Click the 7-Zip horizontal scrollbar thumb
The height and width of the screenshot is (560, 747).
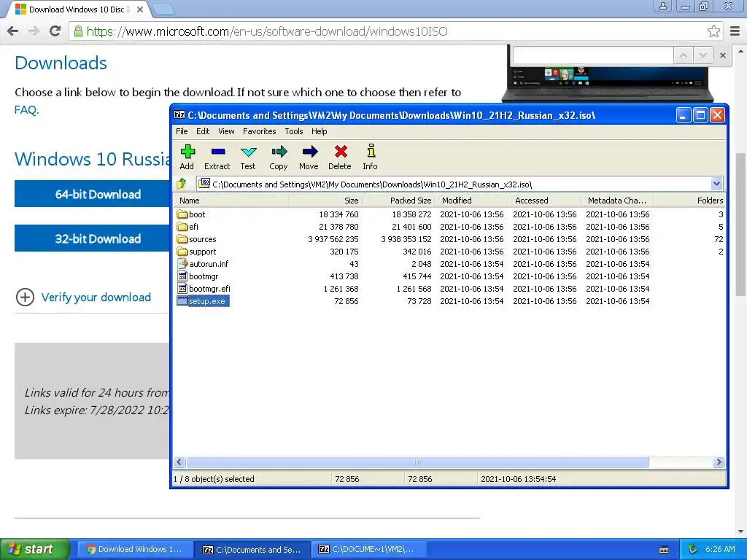(417, 462)
